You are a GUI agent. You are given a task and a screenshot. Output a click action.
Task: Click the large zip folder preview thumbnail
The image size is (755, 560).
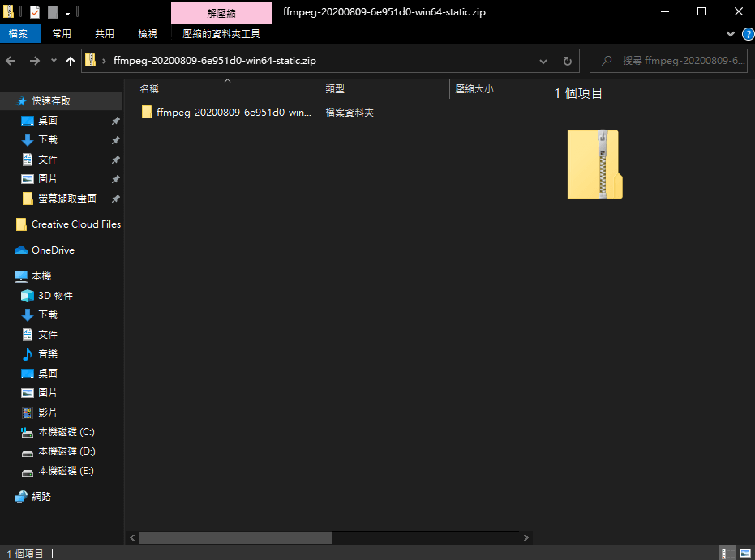(594, 164)
